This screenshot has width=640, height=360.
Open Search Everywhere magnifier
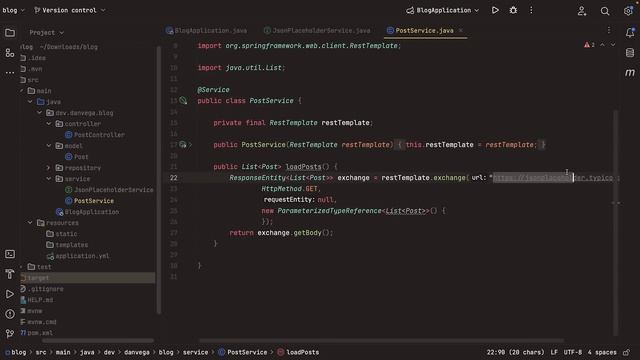coord(605,11)
